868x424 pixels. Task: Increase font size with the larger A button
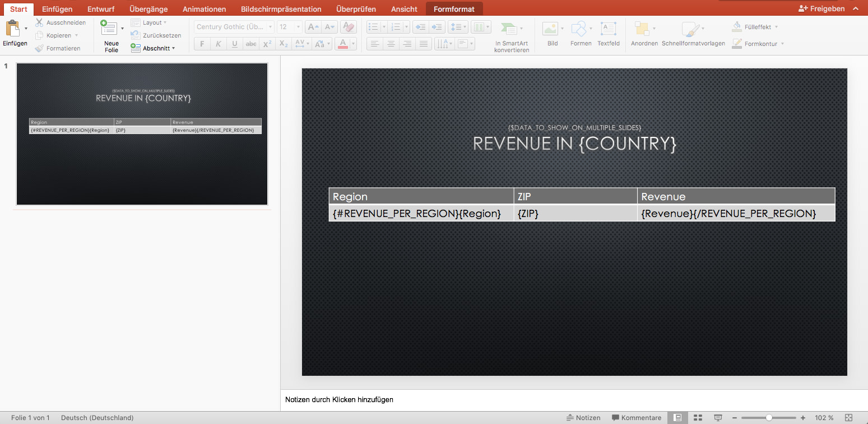(x=313, y=27)
